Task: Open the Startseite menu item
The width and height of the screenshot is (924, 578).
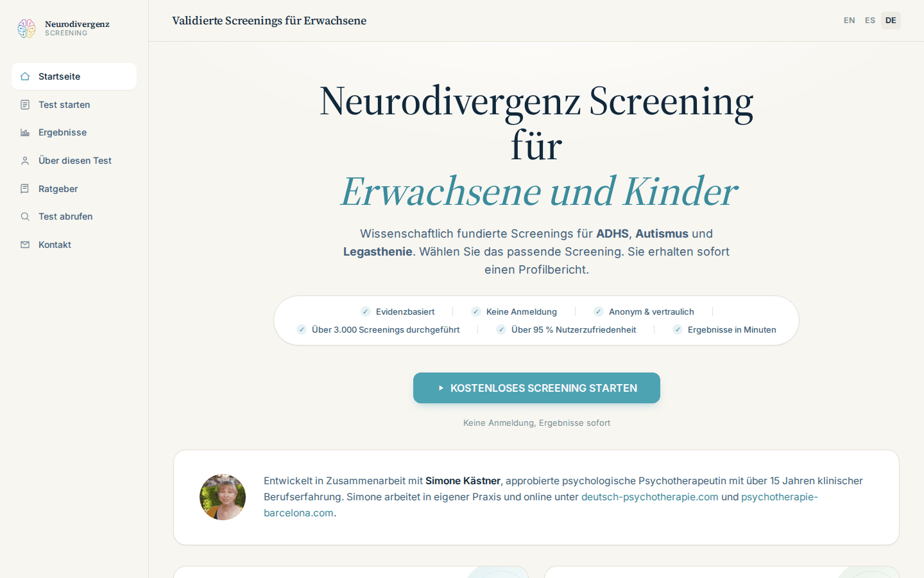Action: point(74,76)
